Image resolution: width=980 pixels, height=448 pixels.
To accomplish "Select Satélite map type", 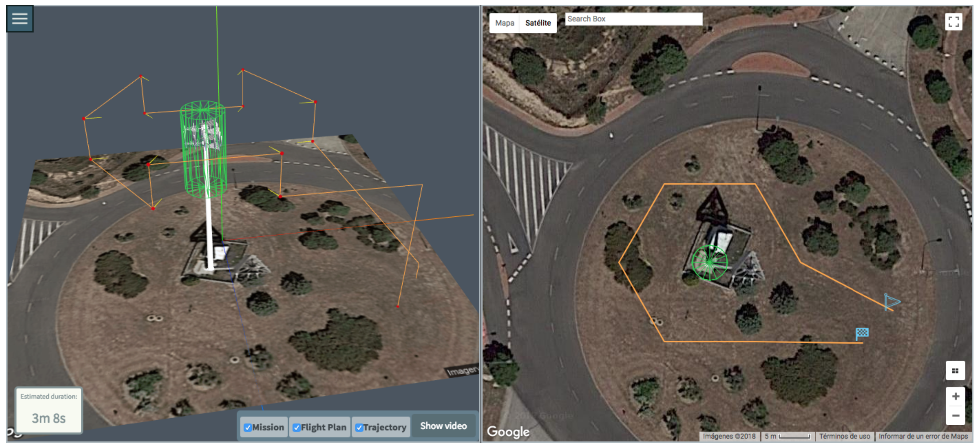I will [x=538, y=23].
